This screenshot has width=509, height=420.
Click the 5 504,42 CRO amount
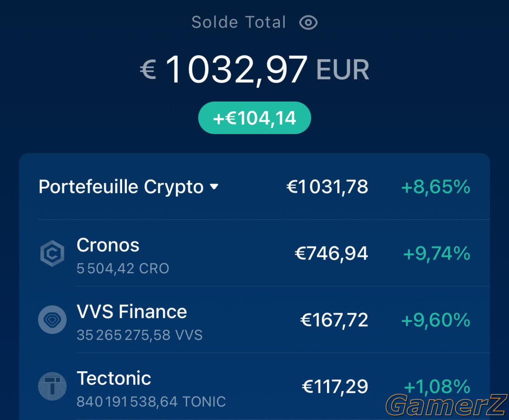click(x=123, y=269)
